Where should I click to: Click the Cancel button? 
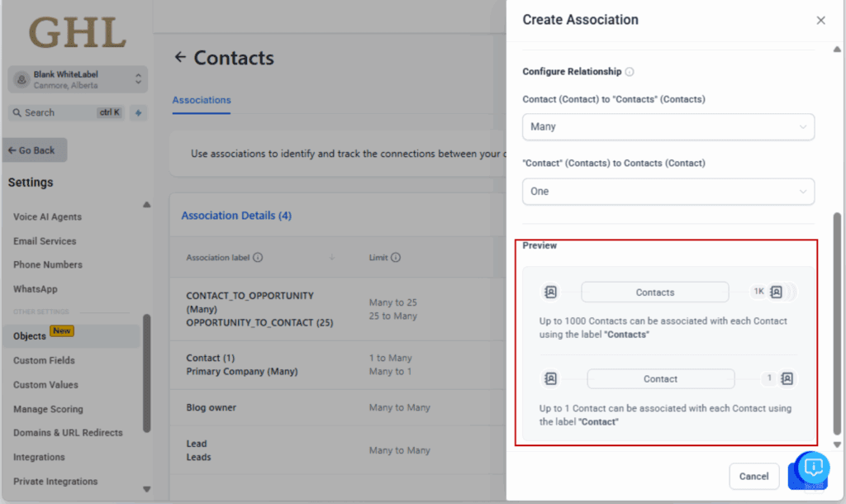pyautogui.click(x=753, y=477)
